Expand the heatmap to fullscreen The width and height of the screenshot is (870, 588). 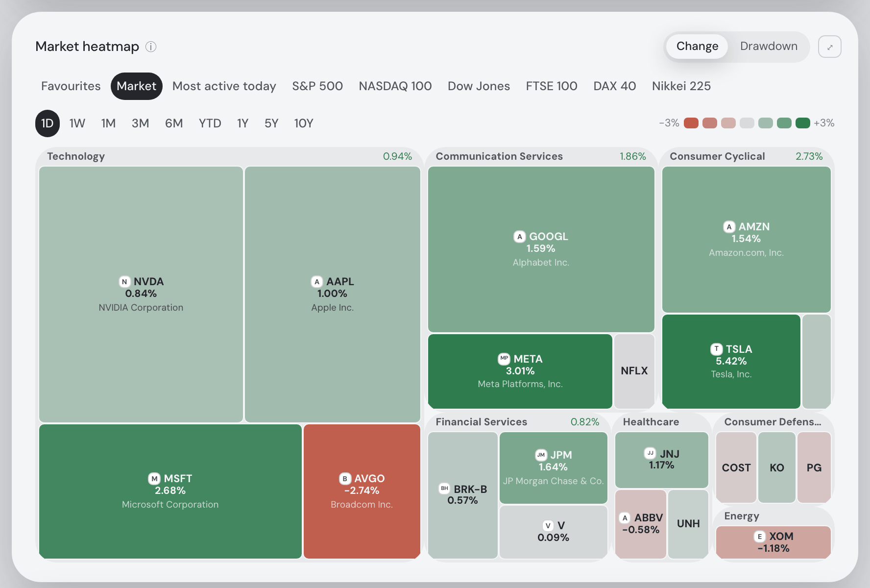[829, 47]
